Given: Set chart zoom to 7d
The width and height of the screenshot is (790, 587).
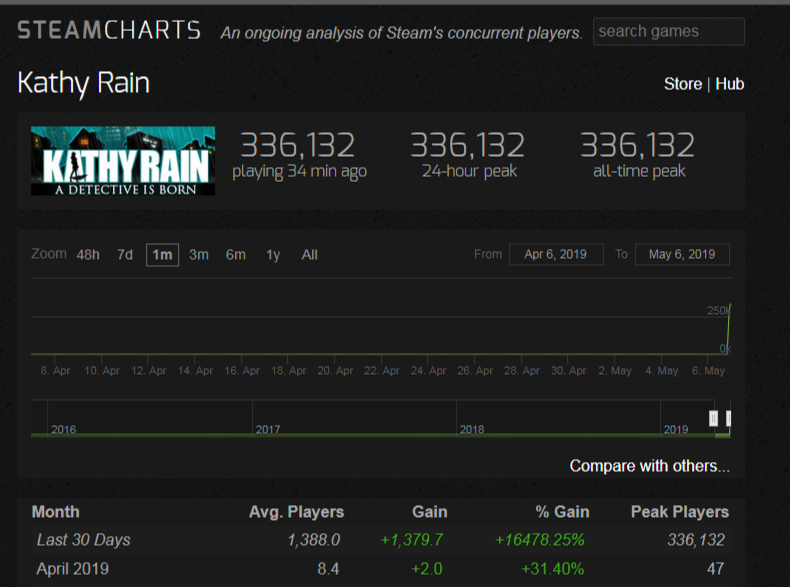Looking at the screenshot, I should pos(125,255).
